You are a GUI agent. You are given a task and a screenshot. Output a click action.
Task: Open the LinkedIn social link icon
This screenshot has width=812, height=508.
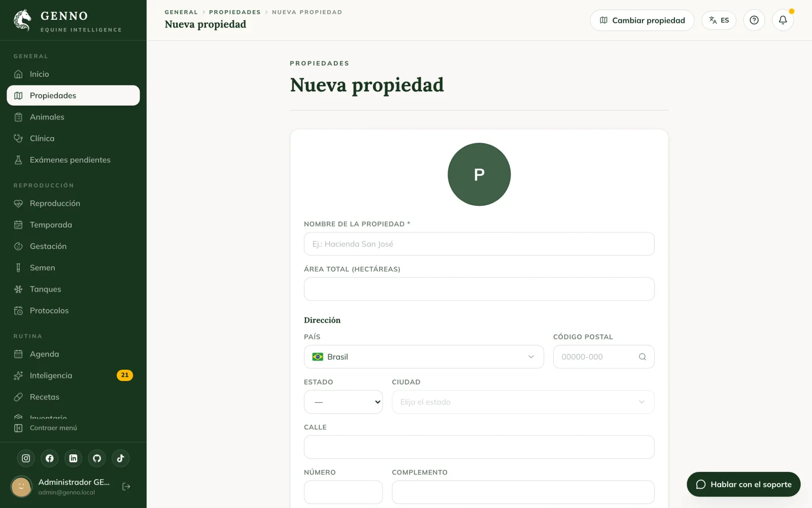coord(73,458)
